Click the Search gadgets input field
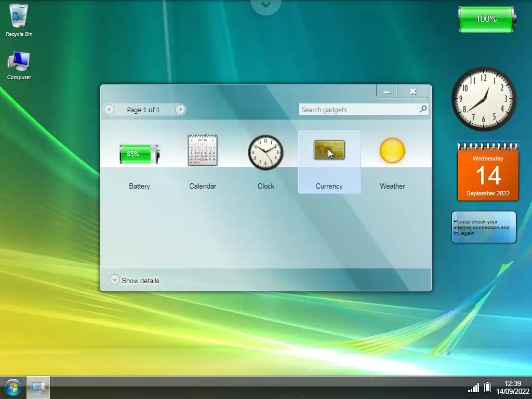Viewport: 532px width, 399px height. click(x=364, y=110)
